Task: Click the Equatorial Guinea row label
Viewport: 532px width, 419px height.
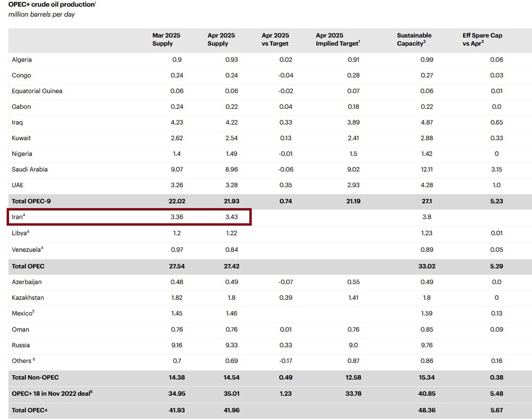Action: pyautogui.click(x=37, y=91)
